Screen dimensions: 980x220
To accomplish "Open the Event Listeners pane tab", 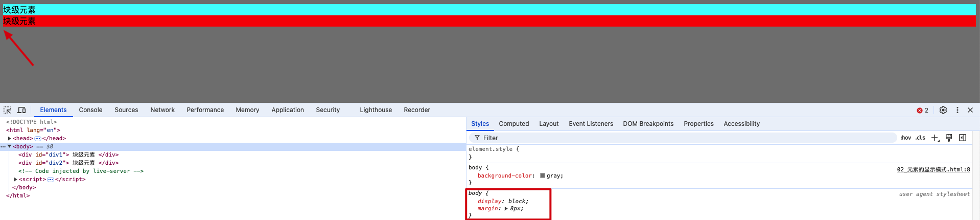I will 591,124.
